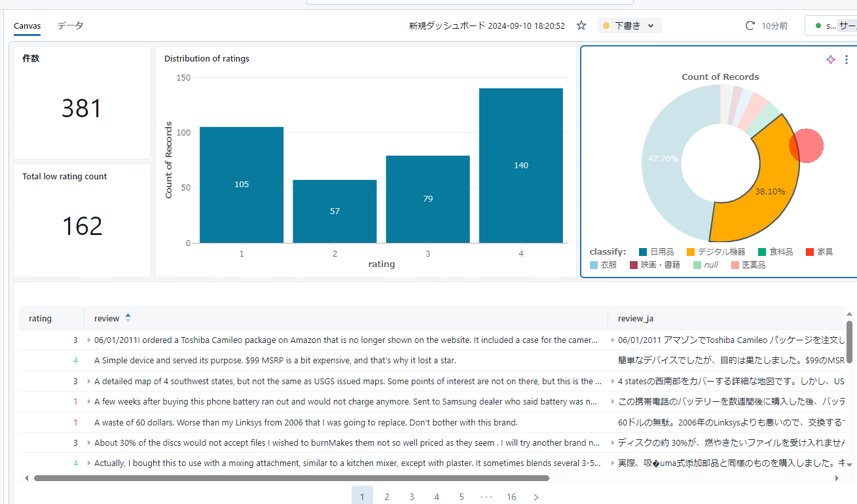This screenshot has height=504, width=857.
Task: Expand the detailed map review row
Action: point(89,381)
